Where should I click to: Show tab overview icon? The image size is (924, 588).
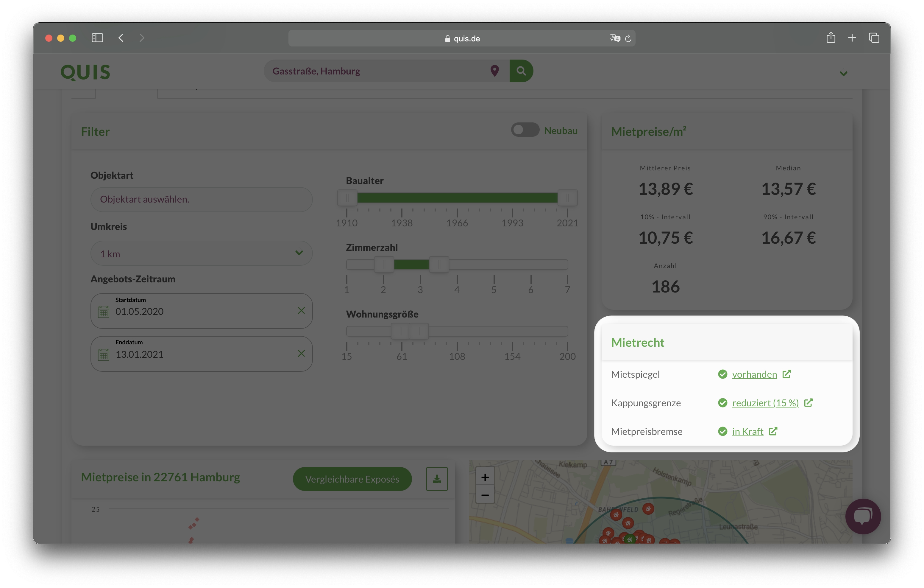[x=874, y=38]
